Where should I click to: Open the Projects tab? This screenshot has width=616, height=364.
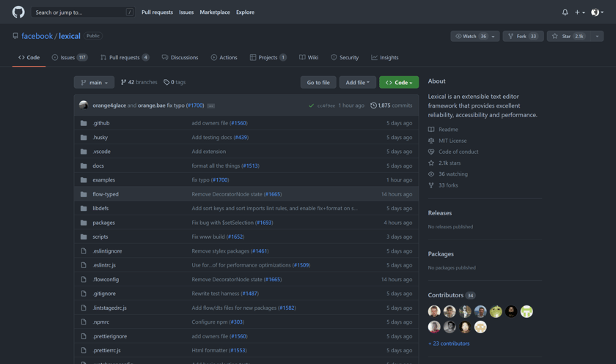tap(268, 57)
